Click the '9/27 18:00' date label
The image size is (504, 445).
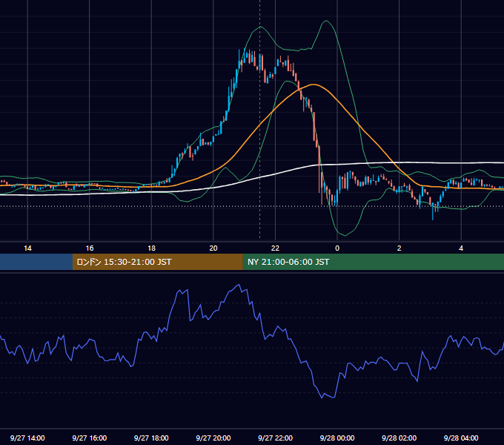click(x=151, y=438)
